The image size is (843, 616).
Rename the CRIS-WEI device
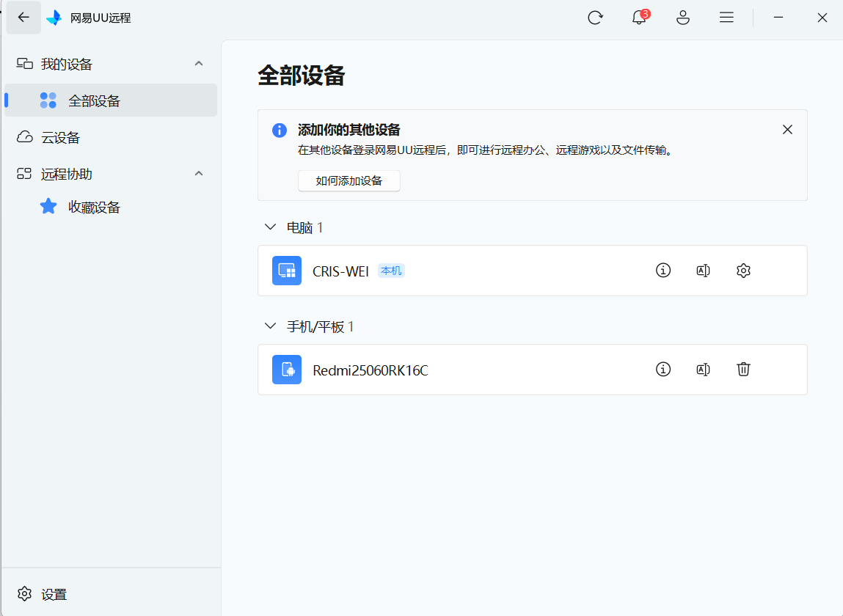[x=703, y=271]
